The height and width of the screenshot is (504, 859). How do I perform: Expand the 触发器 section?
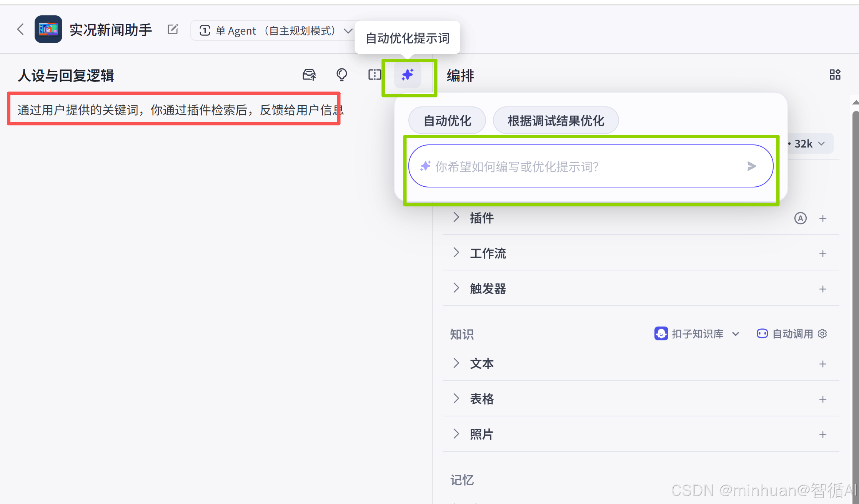point(456,288)
